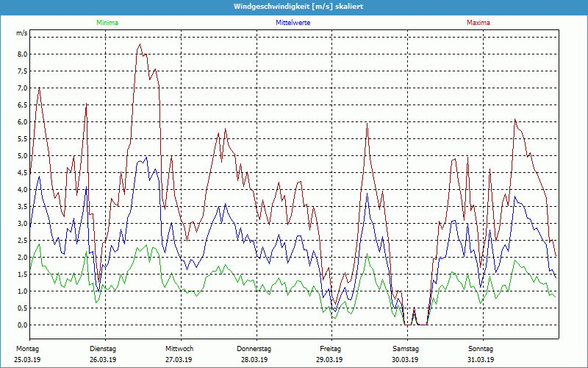Click the m/s unit label

point(21,34)
